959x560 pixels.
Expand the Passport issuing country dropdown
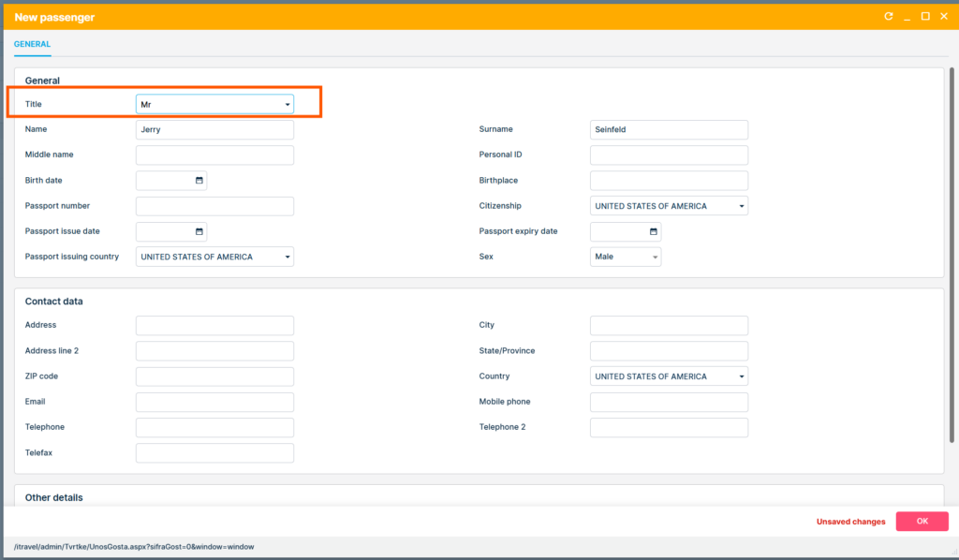[288, 257]
